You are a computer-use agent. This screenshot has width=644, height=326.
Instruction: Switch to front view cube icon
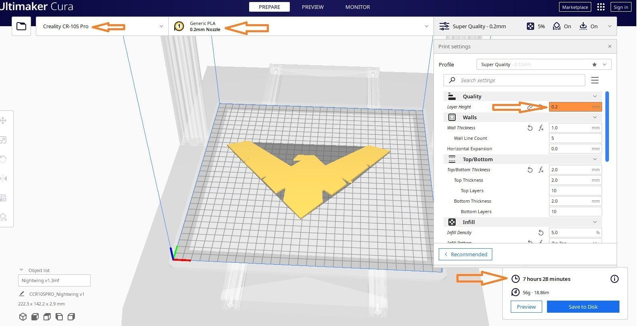tap(35, 317)
